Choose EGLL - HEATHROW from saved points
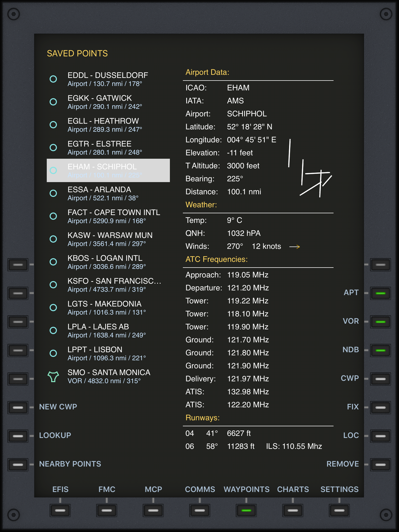This screenshot has height=532, width=399. [108, 125]
